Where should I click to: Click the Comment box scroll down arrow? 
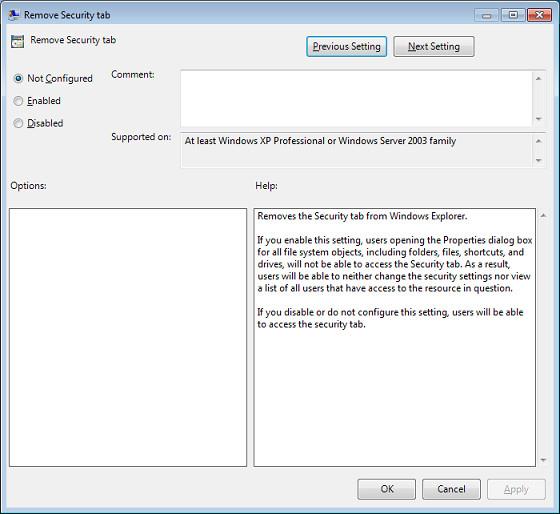pyautogui.click(x=539, y=119)
